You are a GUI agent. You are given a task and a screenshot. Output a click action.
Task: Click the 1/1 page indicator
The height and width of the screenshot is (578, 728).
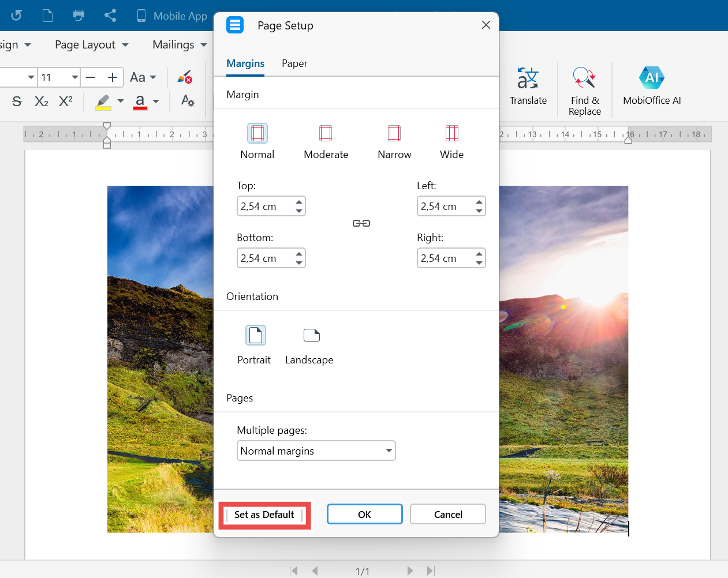pos(363,571)
